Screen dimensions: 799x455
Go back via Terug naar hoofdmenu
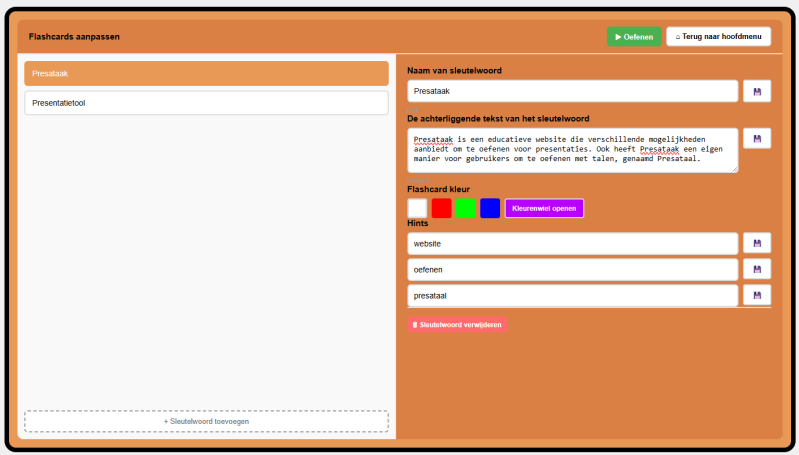coord(718,37)
